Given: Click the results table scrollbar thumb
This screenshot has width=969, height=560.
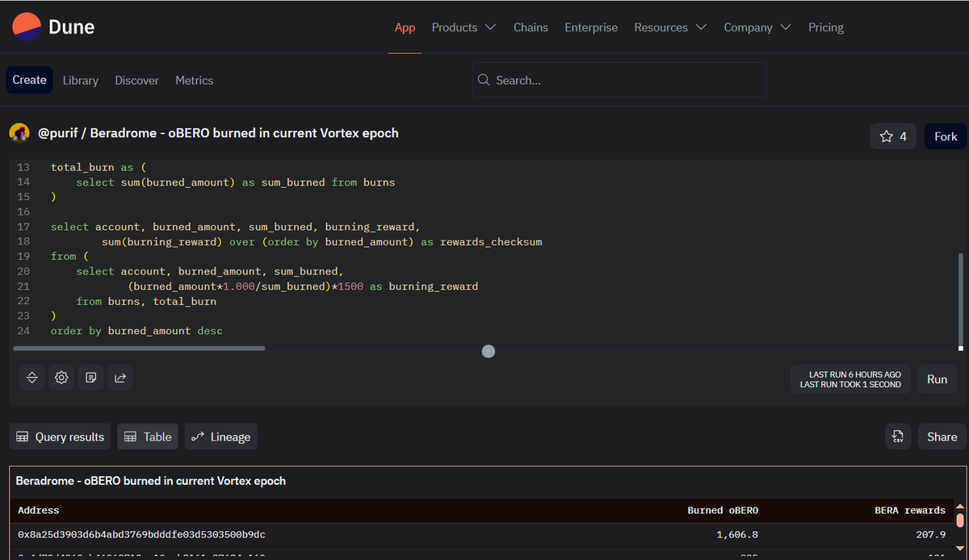Looking at the screenshot, I should tap(960, 520).
